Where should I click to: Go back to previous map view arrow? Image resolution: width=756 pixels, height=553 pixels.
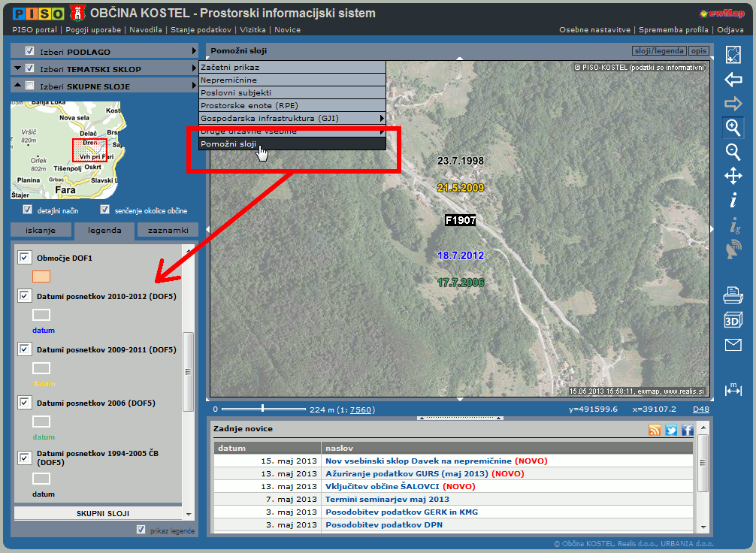click(733, 80)
